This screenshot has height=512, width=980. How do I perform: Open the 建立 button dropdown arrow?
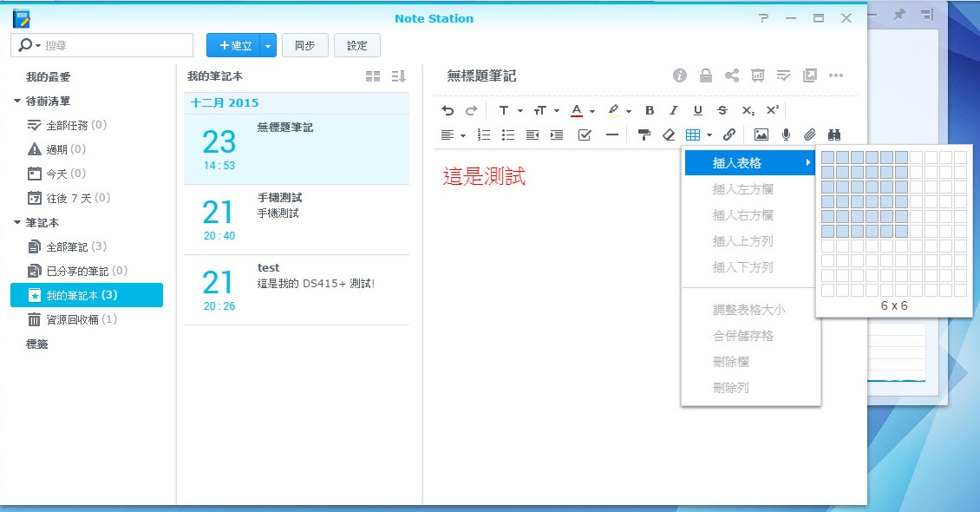coord(267,46)
